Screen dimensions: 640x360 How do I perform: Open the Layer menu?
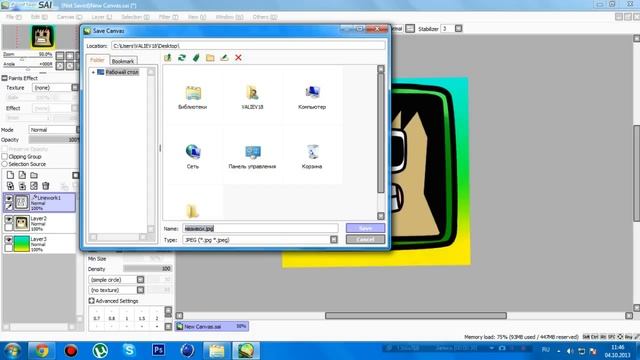coord(101,17)
